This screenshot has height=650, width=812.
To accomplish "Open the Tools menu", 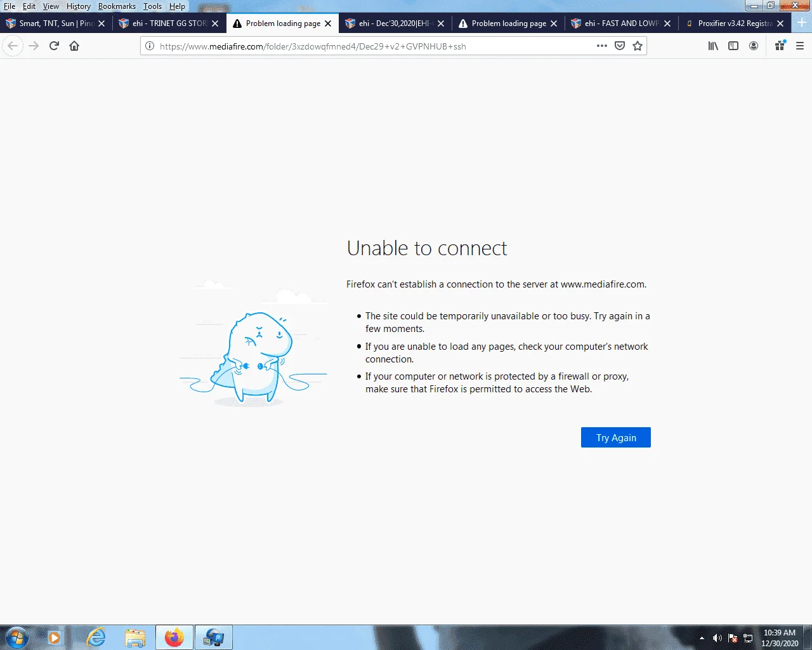I will pos(152,6).
